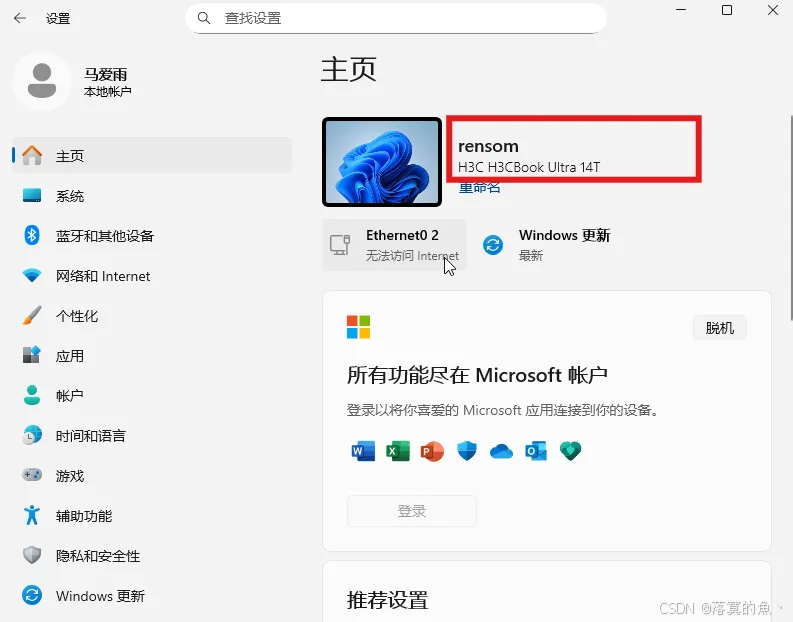
Task: Click the 个性化 paintbrush icon
Action: tap(32, 316)
